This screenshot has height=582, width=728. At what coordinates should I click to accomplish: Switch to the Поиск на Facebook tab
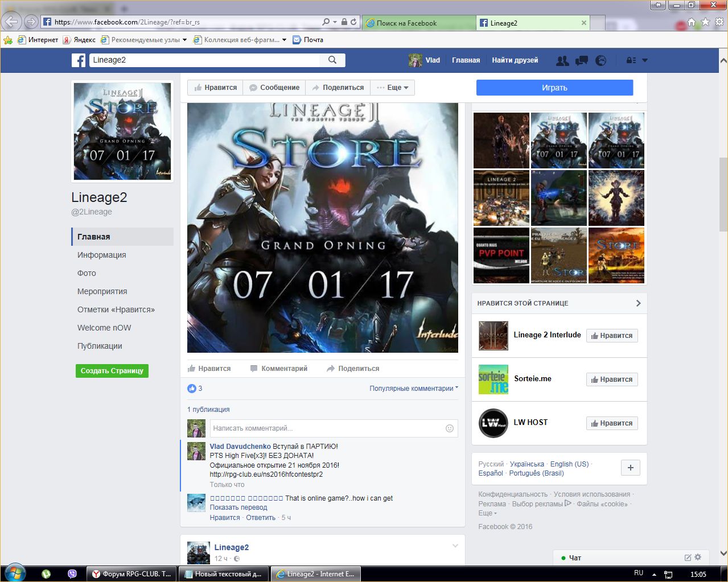tap(419, 23)
